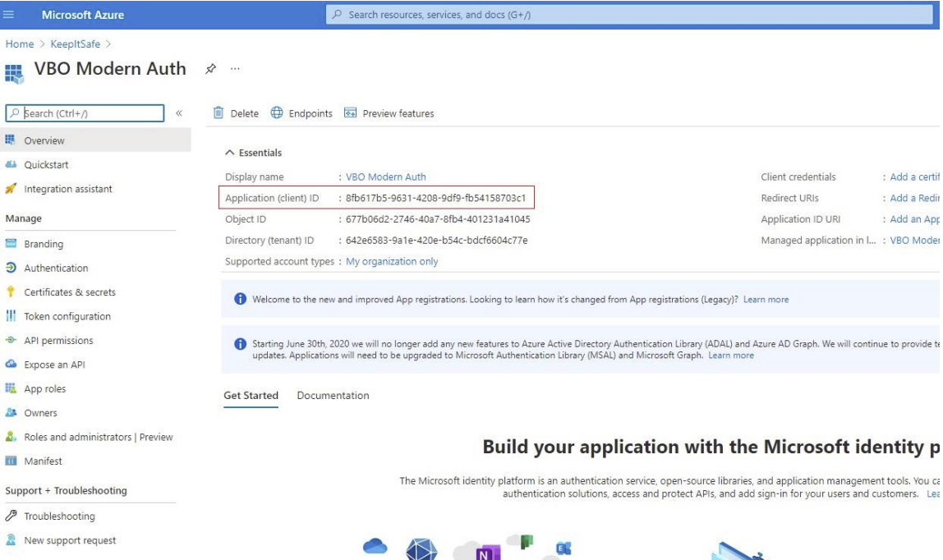The image size is (943, 560).
Task: Click the Branding sidebar icon
Action: [x=11, y=243]
